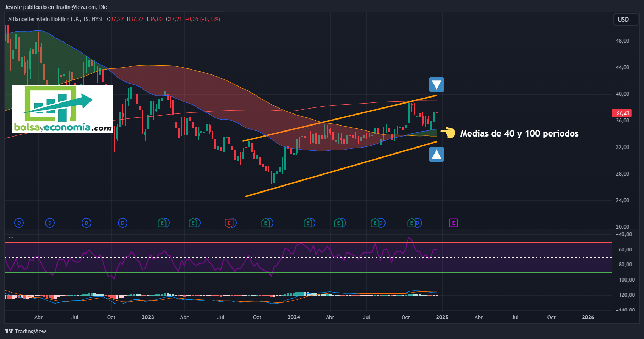This screenshot has width=644, height=339.
Task: Select the upper orange channel trend line
Action: [340, 118]
